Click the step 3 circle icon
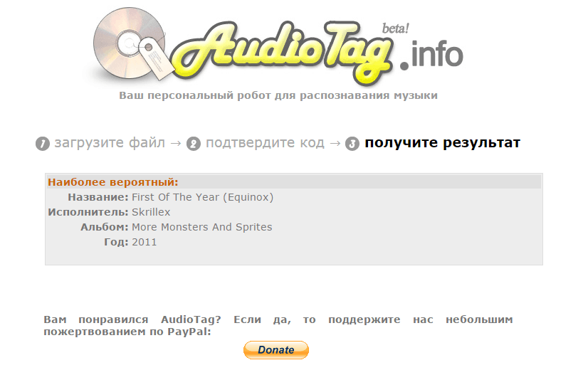This screenshot has width=588, height=370. (352, 144)
